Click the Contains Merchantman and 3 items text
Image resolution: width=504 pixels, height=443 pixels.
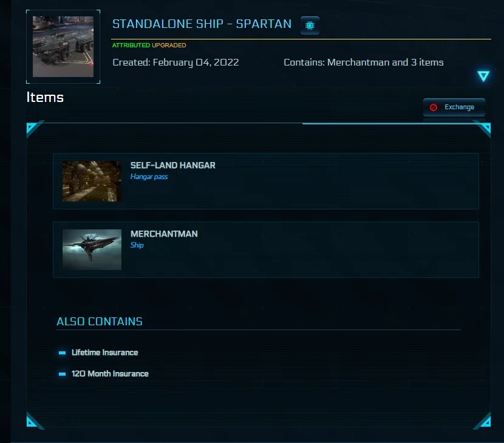tap(364, 63)
